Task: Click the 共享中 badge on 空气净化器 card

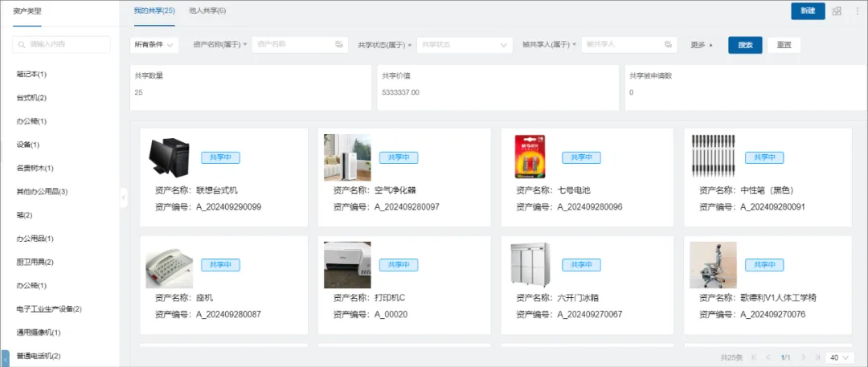Action: click(399, 157)
